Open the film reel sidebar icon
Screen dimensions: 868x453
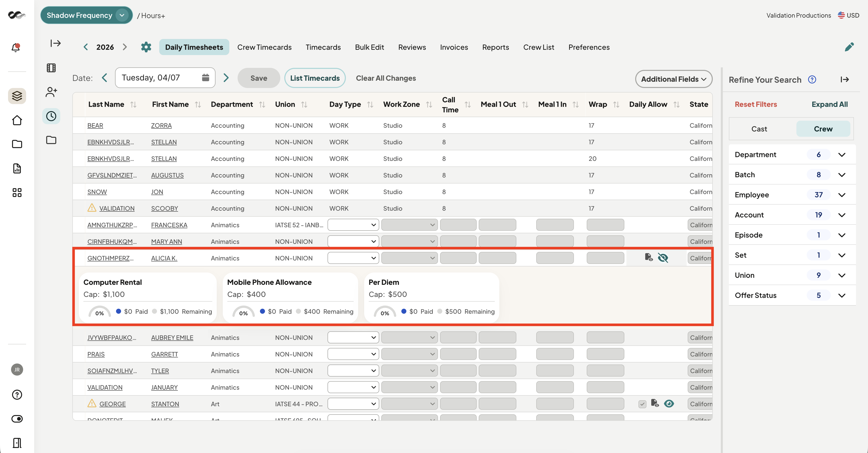(51, 68)
